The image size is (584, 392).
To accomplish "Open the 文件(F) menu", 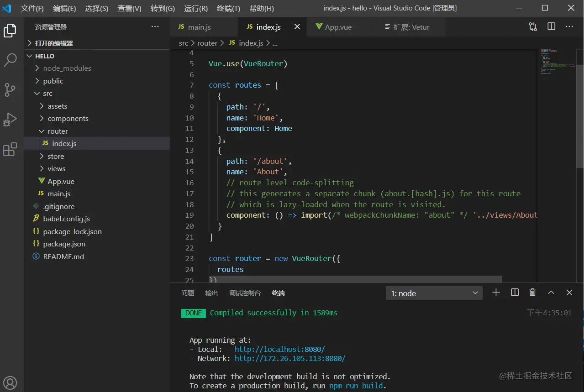I will click(32, 8).
